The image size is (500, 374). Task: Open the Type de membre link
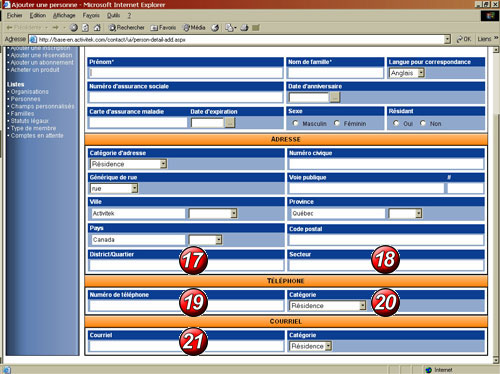33,128
